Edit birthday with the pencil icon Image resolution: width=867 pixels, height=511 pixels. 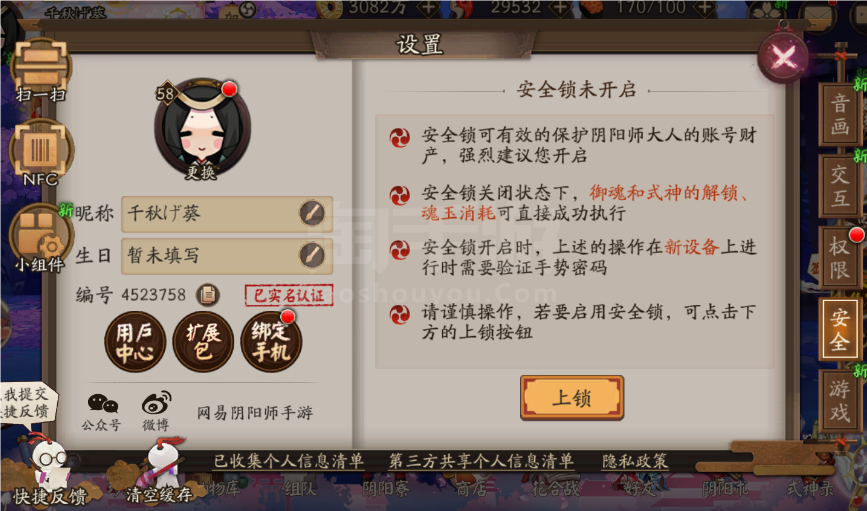pyautogui.click(x=312, y=256)
